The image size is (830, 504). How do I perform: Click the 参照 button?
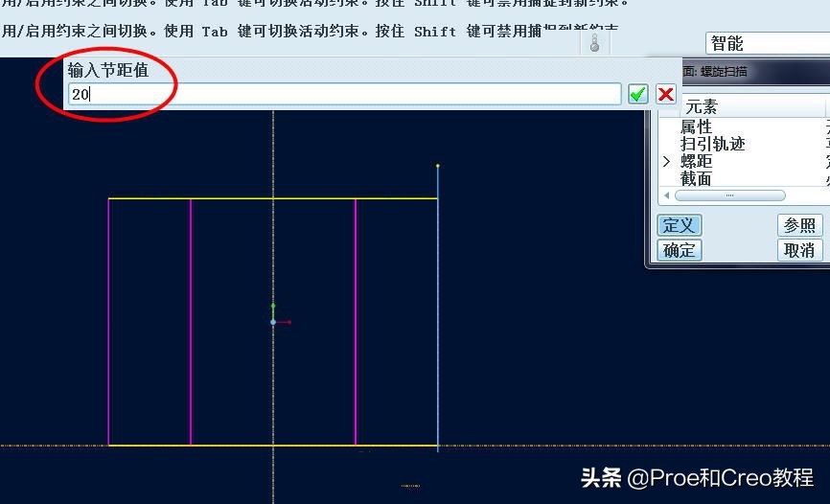pyautogui.click(x=800, y=225)
